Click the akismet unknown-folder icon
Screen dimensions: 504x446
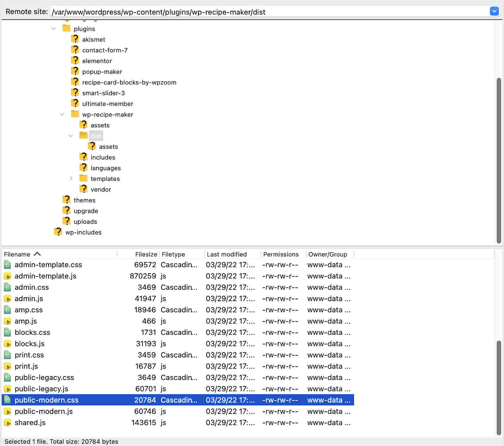pos(75,39)
